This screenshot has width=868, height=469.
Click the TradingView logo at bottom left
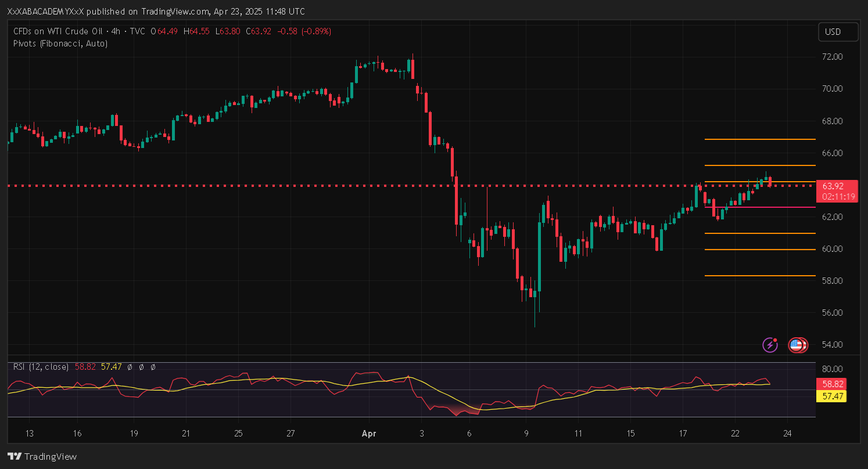click(42, 456)
